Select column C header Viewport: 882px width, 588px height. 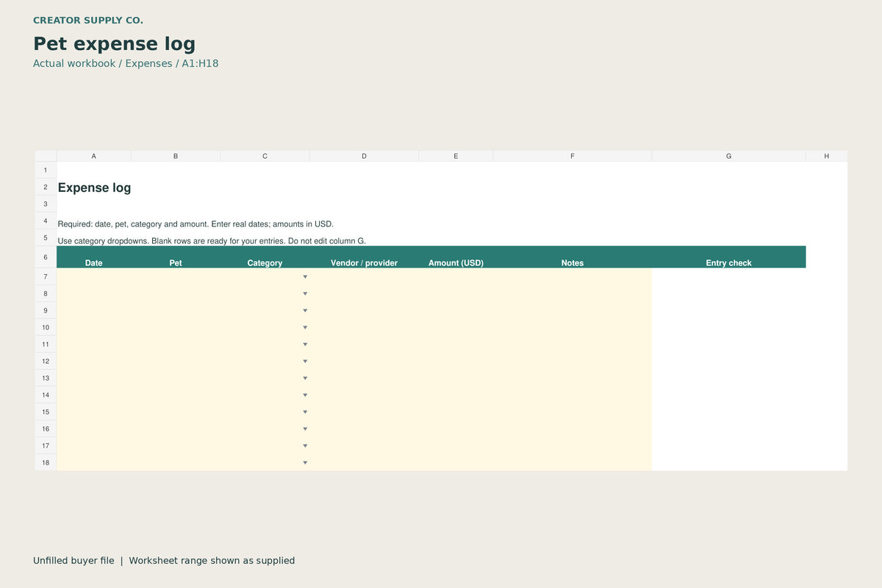(x=265, y=156)
